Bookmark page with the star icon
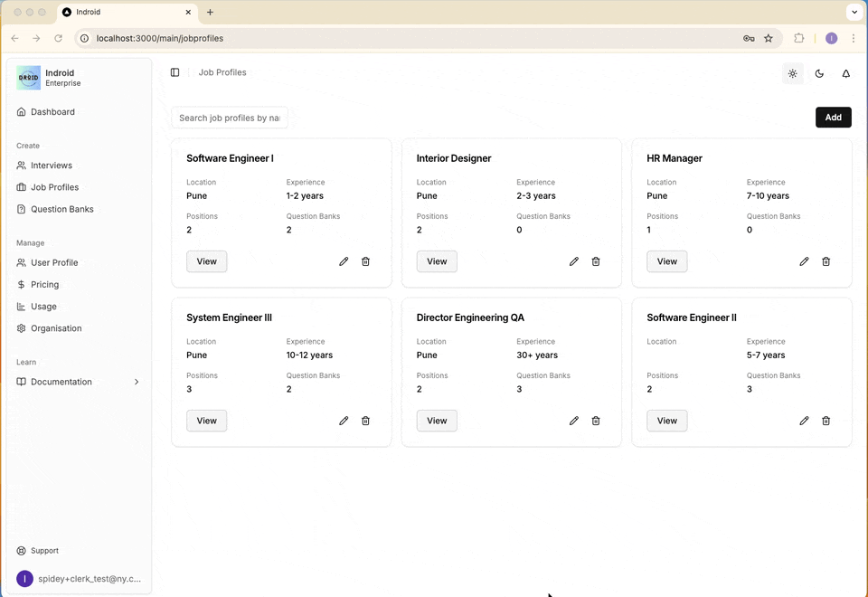 (x=769, y=38)
